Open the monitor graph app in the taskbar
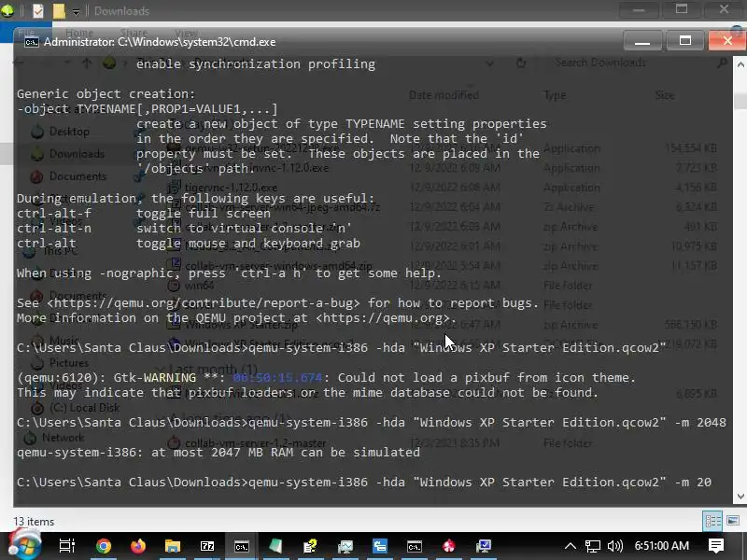 [345, 546]
